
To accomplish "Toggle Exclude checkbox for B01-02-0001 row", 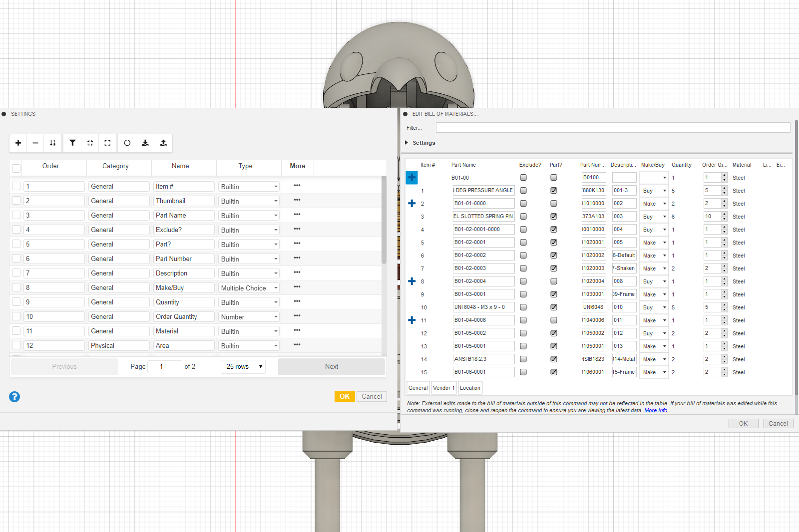I will [x=523, y=243].
